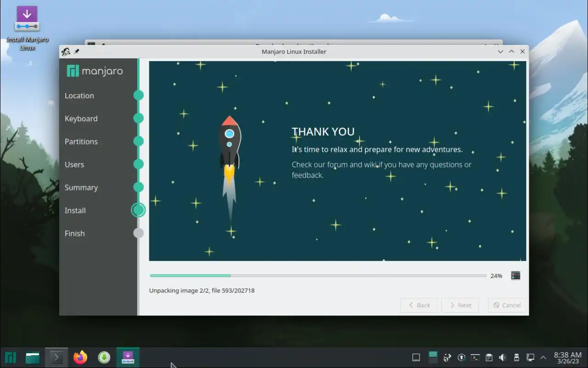Open the clipboard tray icon
The image size is (588, 368).
coord(489,357)
